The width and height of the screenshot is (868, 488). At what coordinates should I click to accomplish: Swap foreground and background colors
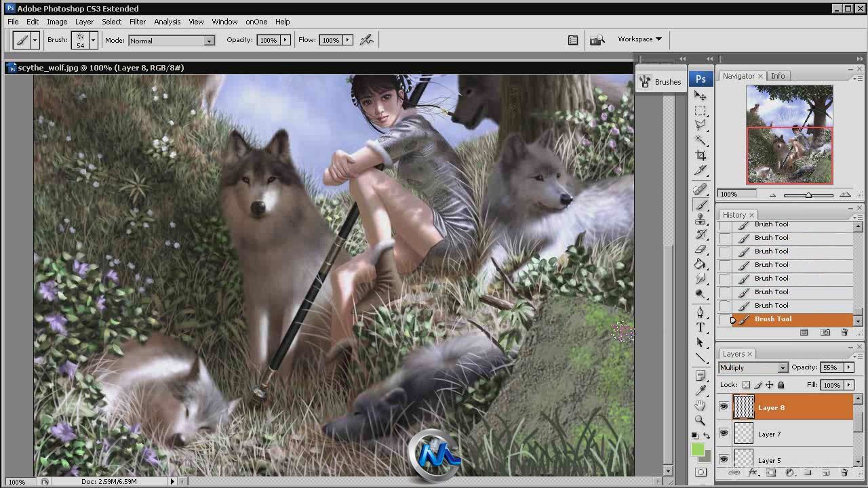(x=705, y=435)
